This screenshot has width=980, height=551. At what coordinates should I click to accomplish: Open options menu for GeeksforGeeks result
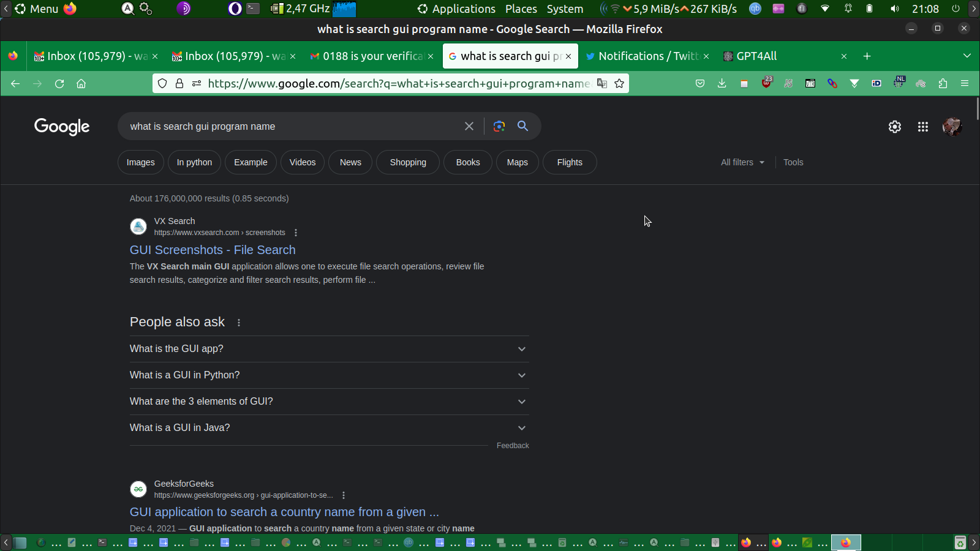(x=344, y=495)
